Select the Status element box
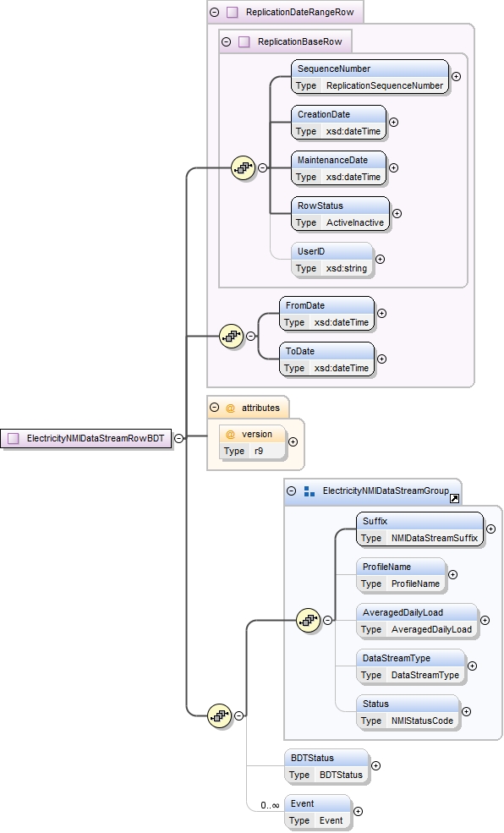Viewport: 504px width, 833px height. (x=408, y=712)
